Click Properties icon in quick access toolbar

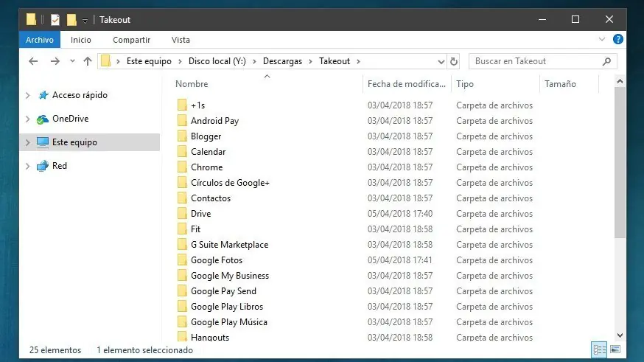tap(55, 19)
